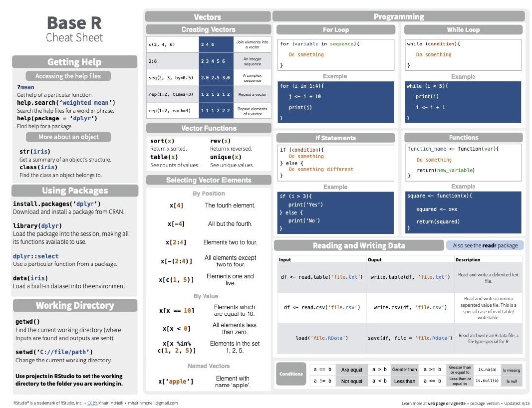The image size is (532, 408).
Task: Click the seq(2, 3, by=0.5) table cell
Action: coord(172,78)
